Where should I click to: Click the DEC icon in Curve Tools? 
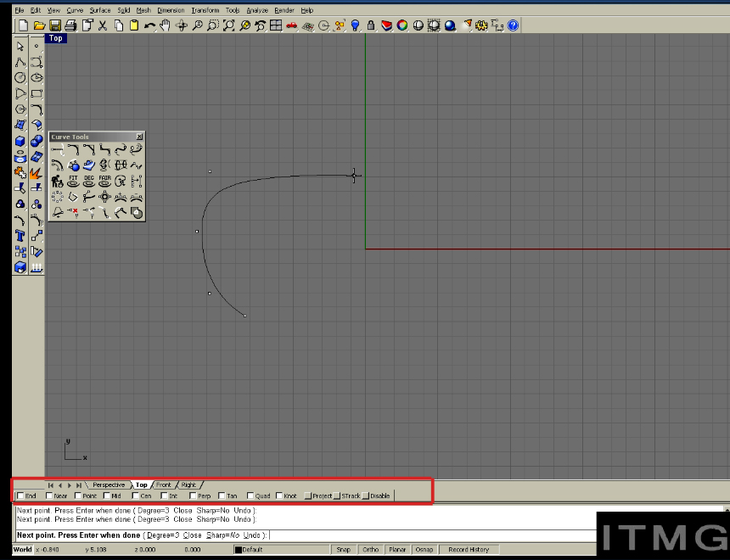click(89, 181)
